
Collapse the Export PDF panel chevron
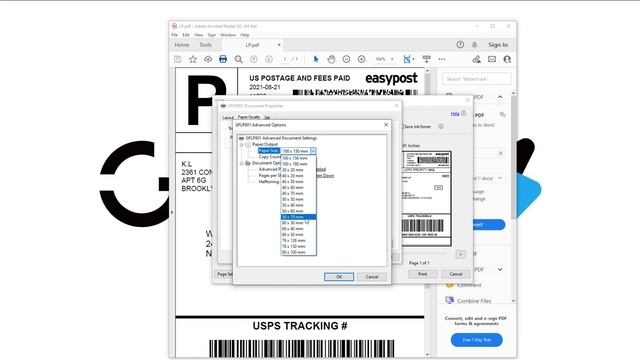click(500, 97)
